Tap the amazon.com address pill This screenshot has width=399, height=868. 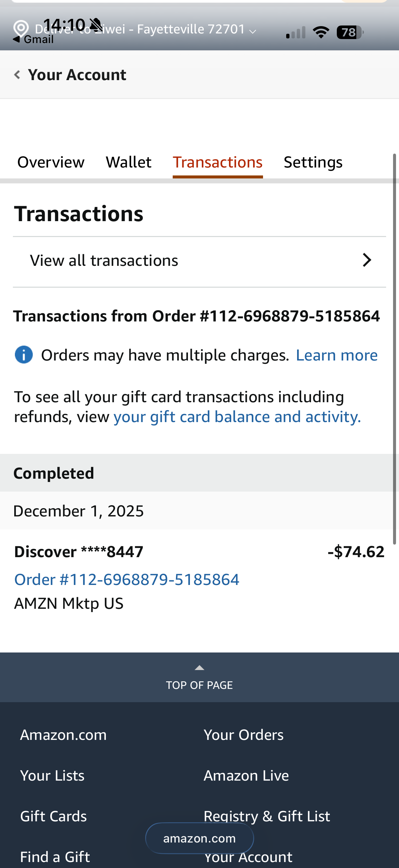click(199, 838)
